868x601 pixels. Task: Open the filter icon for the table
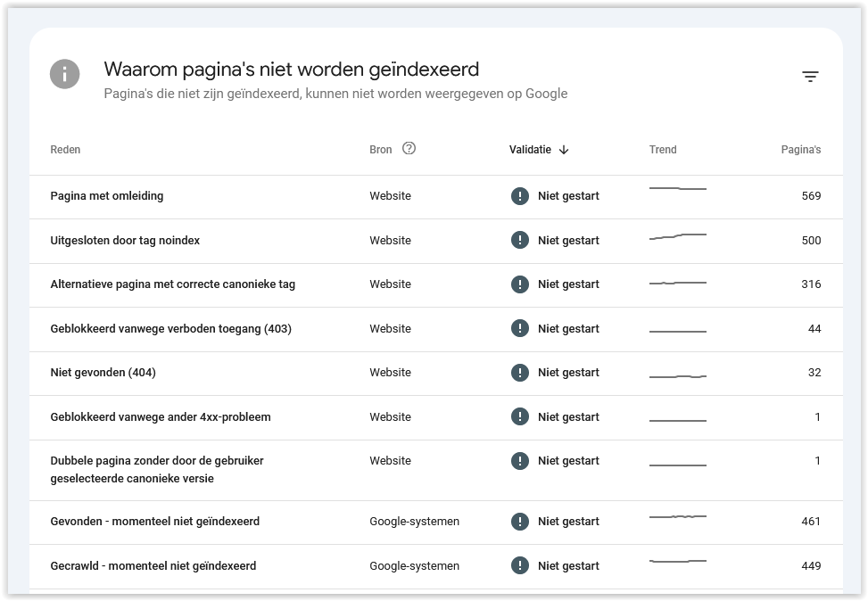click(x=810, y=77)
